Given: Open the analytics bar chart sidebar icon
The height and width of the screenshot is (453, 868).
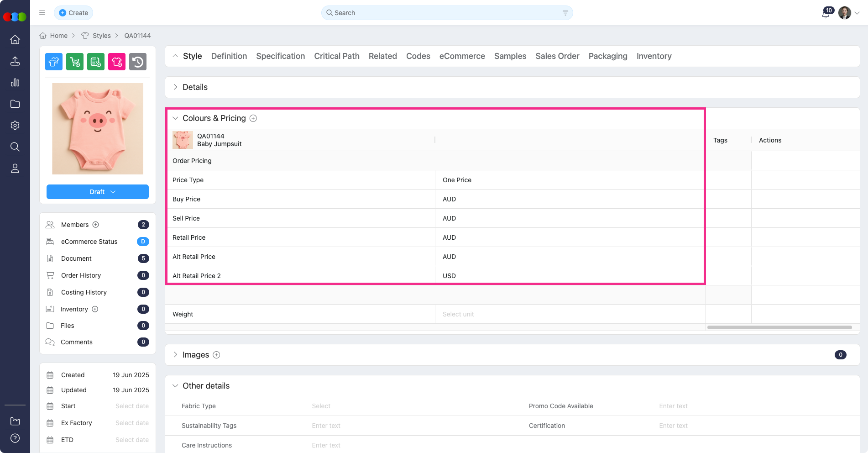Looking at the screenshot, I should pos(15,83).
